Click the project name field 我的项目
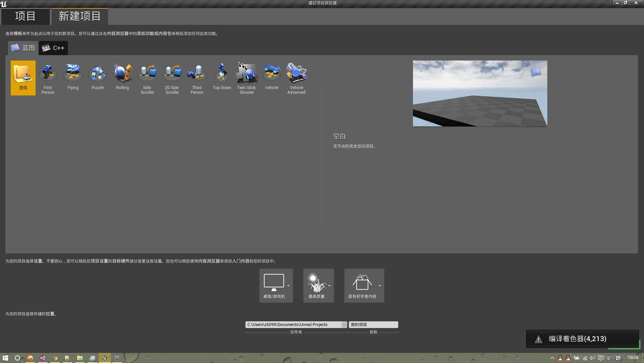Viewport: 644px width, 363px height. point(373,325)
